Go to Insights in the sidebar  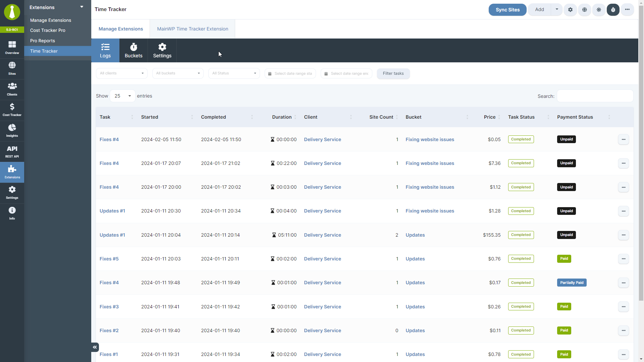pos(12,130)
